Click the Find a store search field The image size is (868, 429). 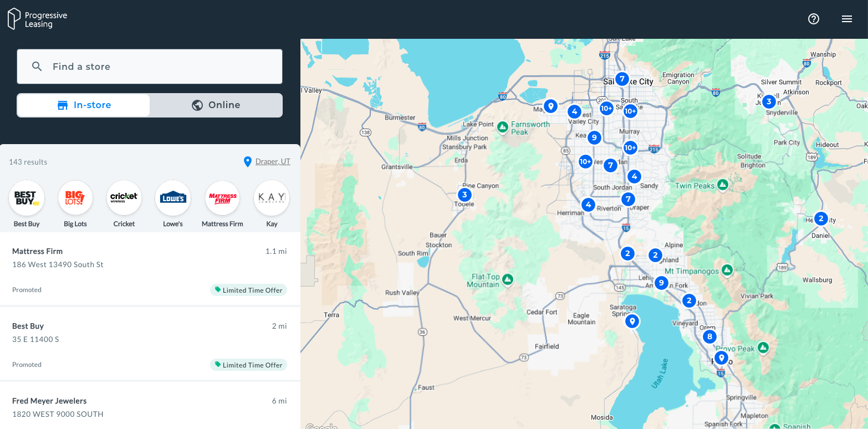[x=150, y=67]
